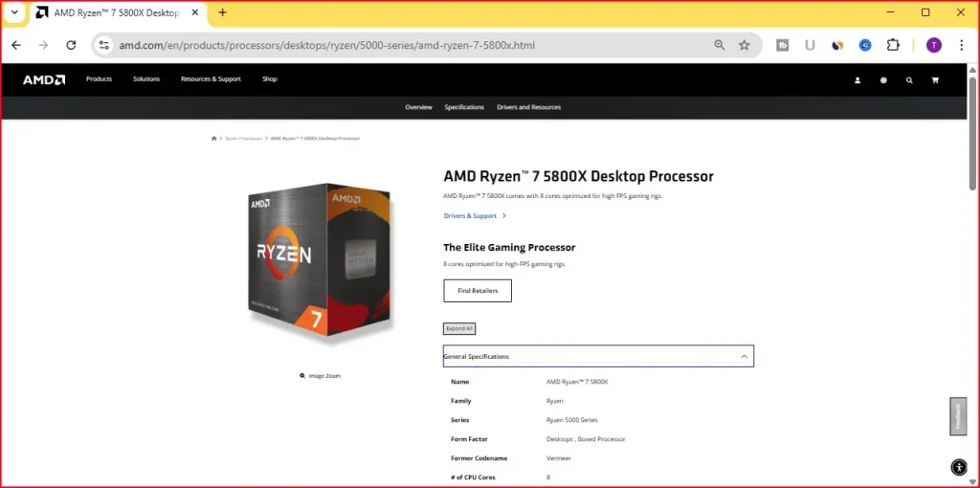Click the Name value 'AMD Ryzen 7 5800X'
The image size is (980, 488).
577,382
